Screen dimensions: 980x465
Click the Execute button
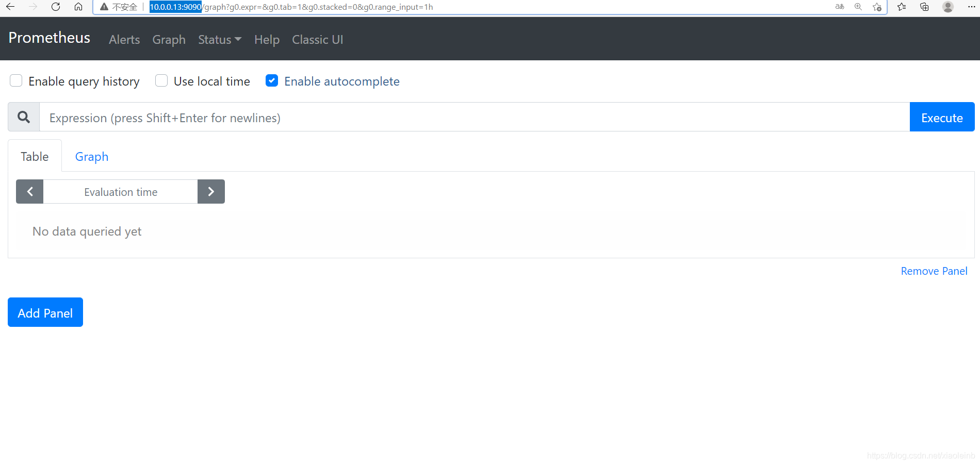tap(942, 117)
